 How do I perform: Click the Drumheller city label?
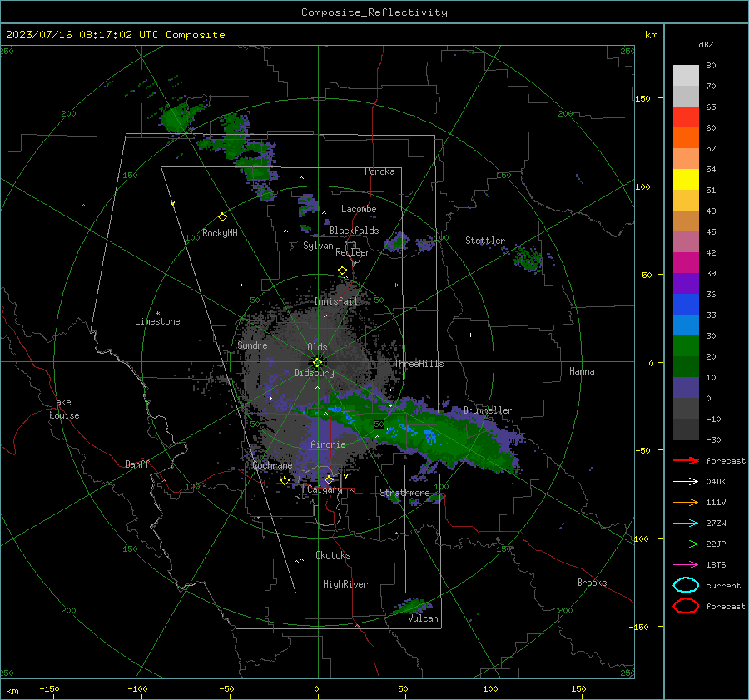(x=488, y=410)
